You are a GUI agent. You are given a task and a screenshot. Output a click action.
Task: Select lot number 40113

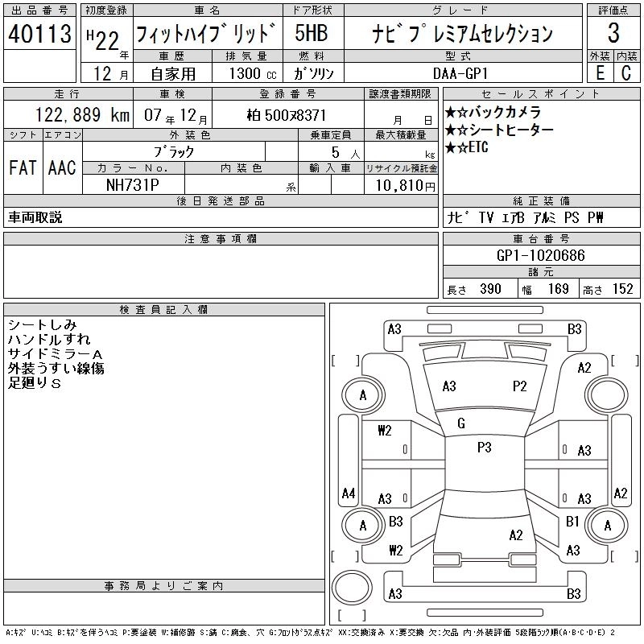point(40,34)
